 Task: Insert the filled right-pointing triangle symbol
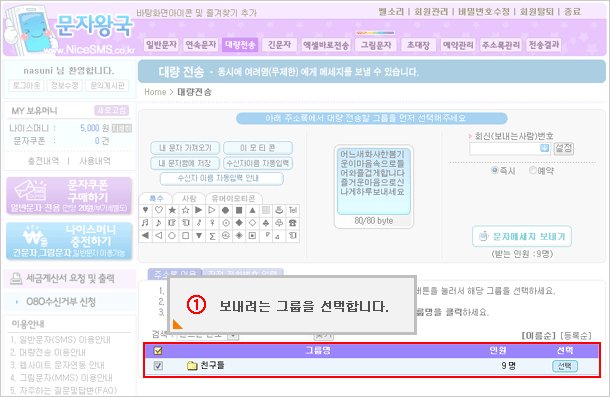click(x=199, y=210)
